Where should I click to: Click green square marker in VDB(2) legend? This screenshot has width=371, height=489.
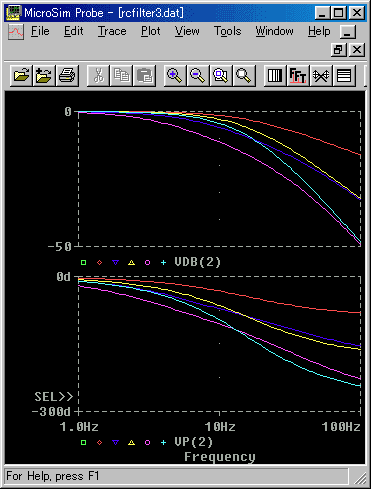tap(83, 263)
